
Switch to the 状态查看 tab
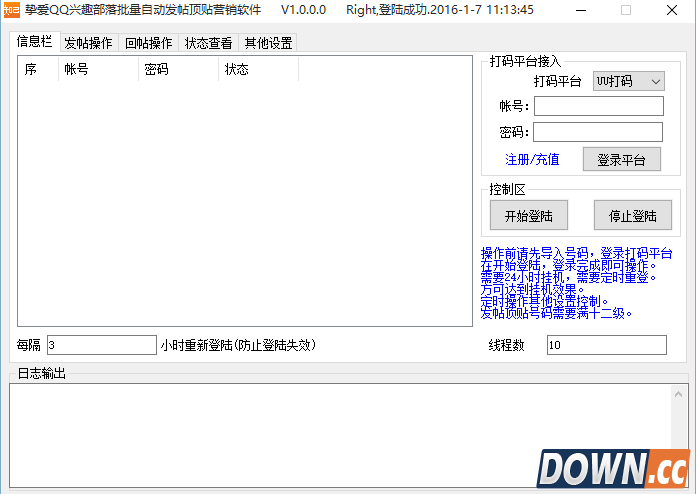tap(209, 43)
